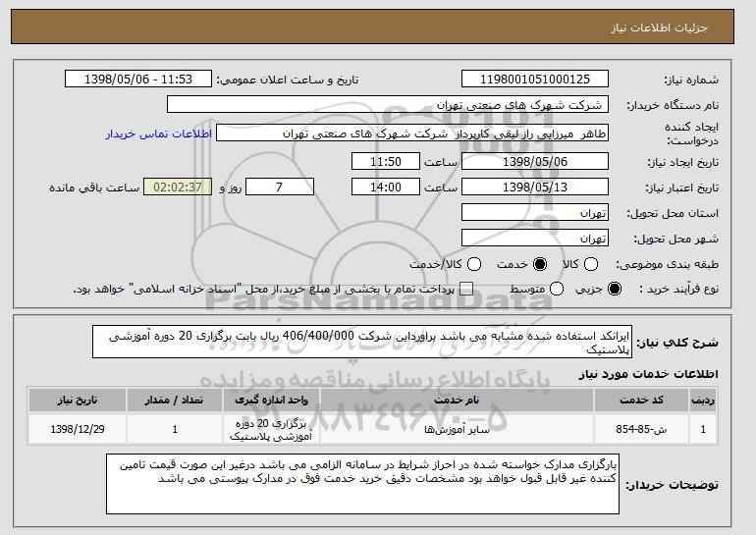Click the date cell 1398/12/29
The width and height of the screenshot is (756, 535).
[x=78, y=429]
